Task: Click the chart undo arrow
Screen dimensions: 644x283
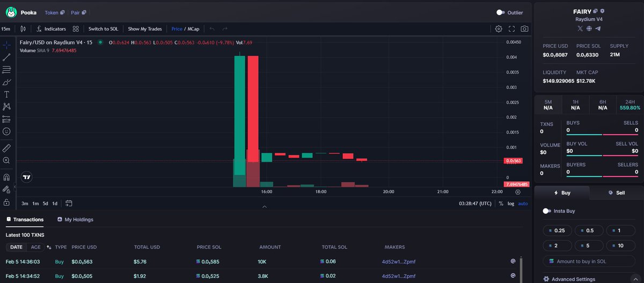Action: 212,28
